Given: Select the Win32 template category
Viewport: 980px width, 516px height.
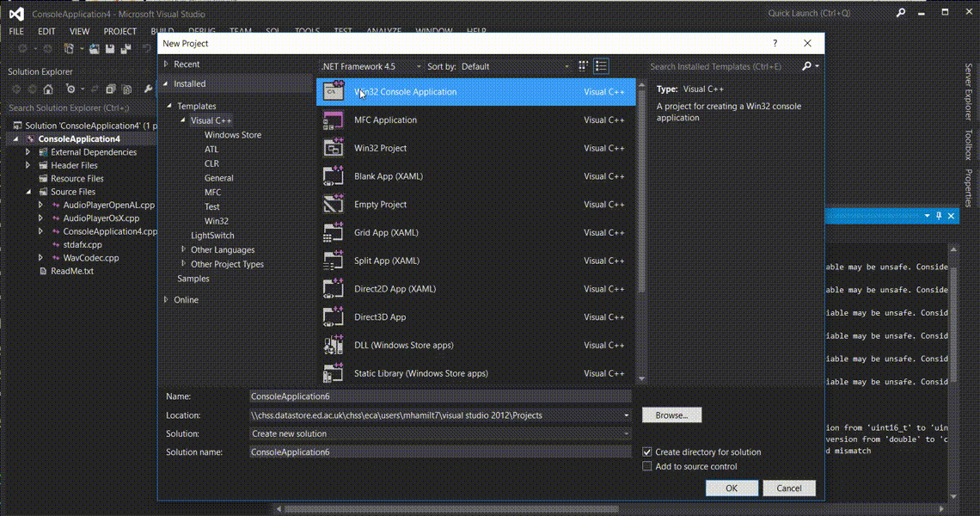Looking at the screenshot, I should point(217,221).
